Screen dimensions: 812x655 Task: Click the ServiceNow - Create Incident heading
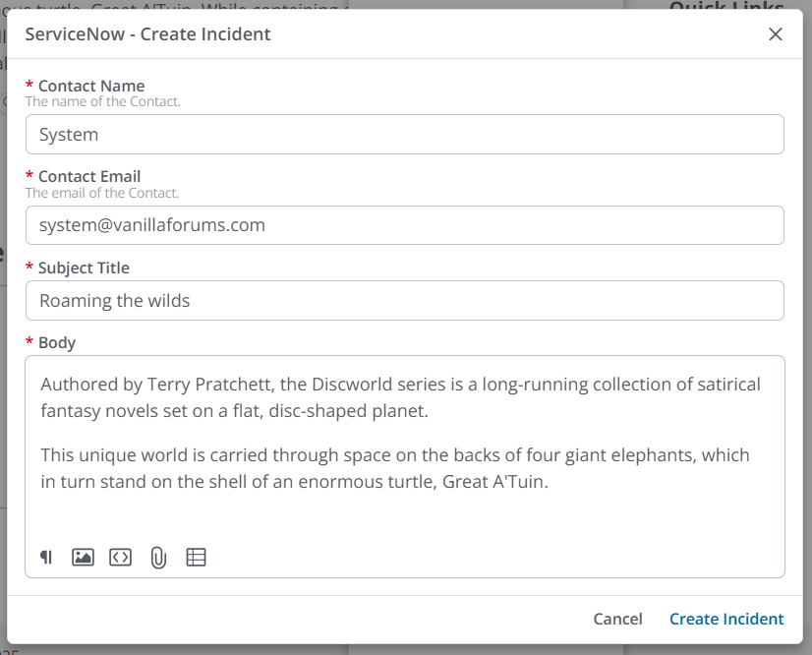(147, 34)
